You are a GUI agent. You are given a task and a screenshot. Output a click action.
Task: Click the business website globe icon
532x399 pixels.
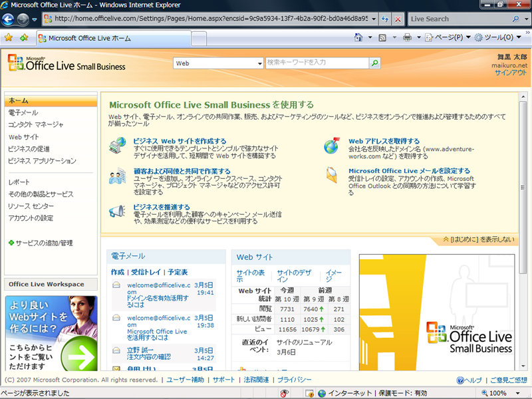pyautogui.click(x=118, y=146)
